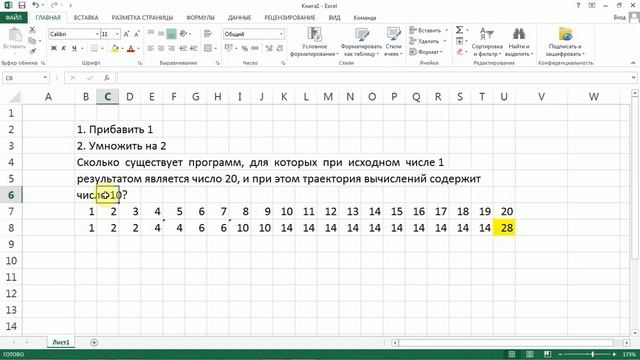640x360 pixels.
Task: Open font color dropdown arrow
Action: point(138,49)
